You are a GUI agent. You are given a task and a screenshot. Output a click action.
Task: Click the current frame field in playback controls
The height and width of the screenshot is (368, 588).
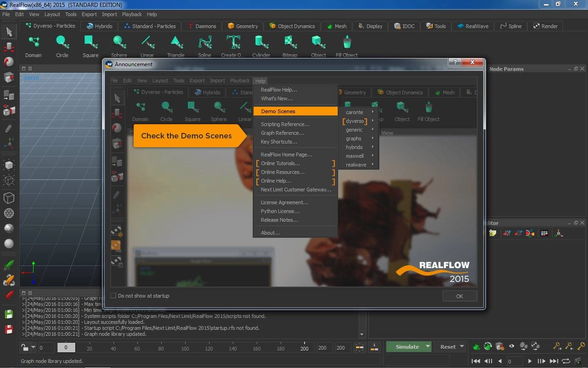514,362
